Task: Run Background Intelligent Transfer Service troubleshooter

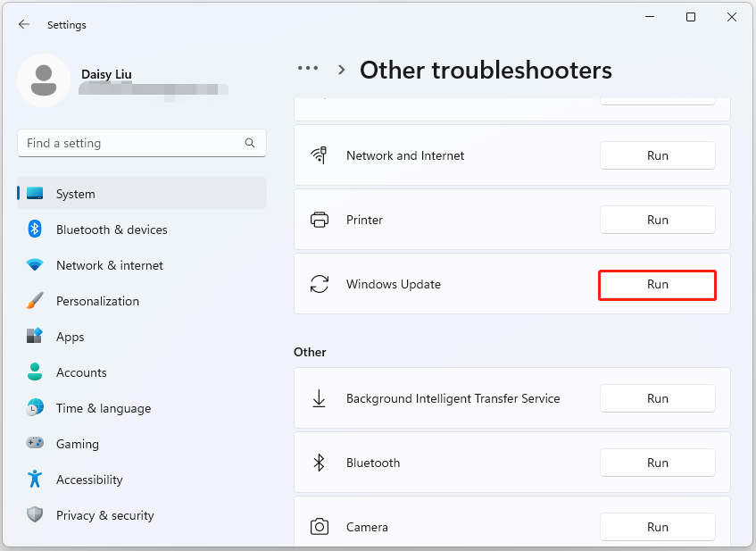Action: pos(658,398)
